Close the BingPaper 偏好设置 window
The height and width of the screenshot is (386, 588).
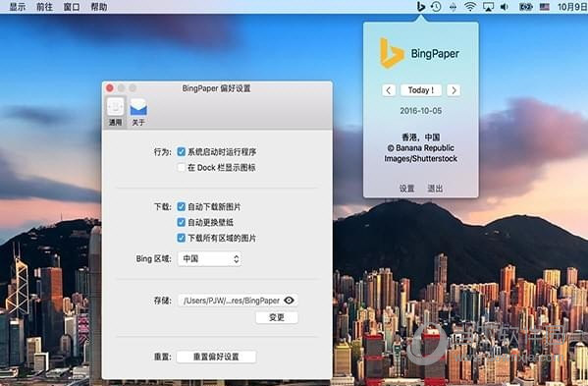coord(110,88)
